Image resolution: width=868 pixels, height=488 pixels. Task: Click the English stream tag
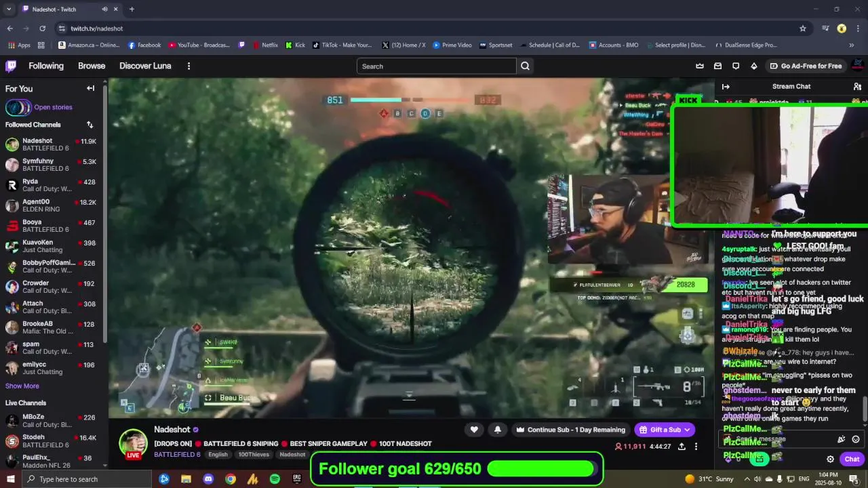click(x=218, y=455)
